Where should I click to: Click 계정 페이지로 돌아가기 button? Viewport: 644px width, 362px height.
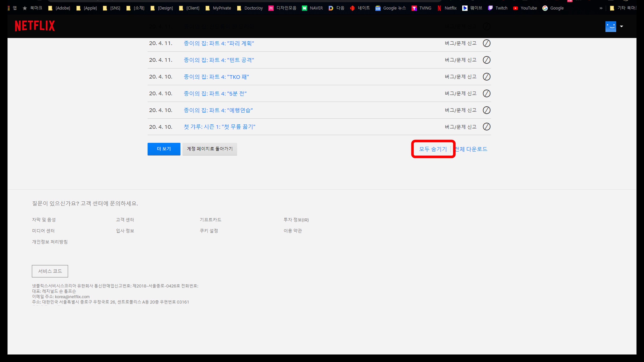coord(210,149)
